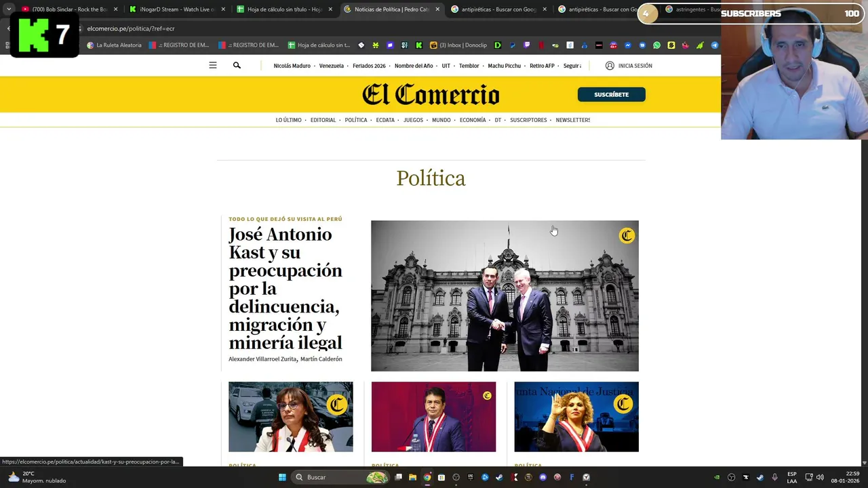Viewport: 868px width, 488px height.
Task: Open the (3) Inbox | Donoclip bookmark
Action: tap(458, 45)
